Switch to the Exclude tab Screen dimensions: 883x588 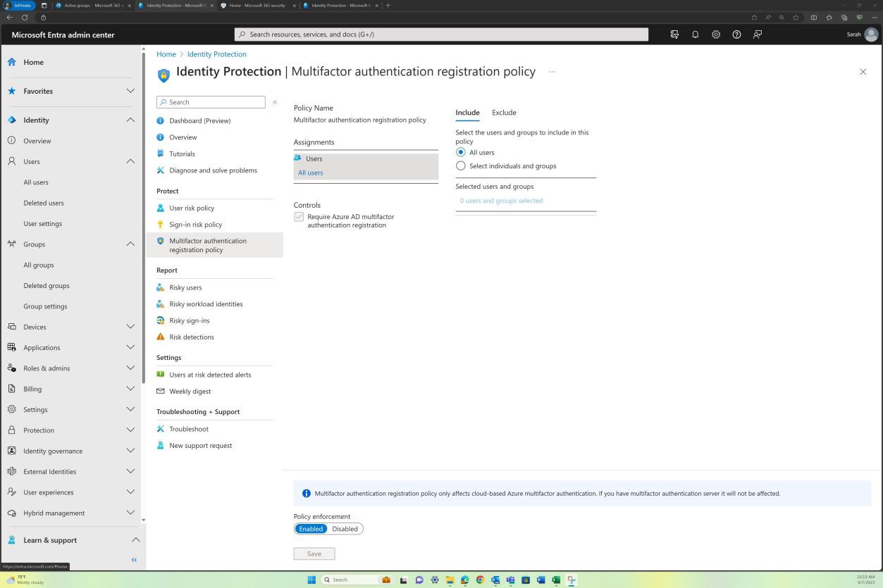(504, 112)
